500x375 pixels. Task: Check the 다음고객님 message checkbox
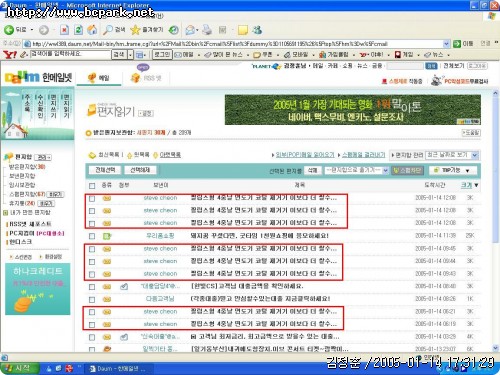(x=92, y=299)
